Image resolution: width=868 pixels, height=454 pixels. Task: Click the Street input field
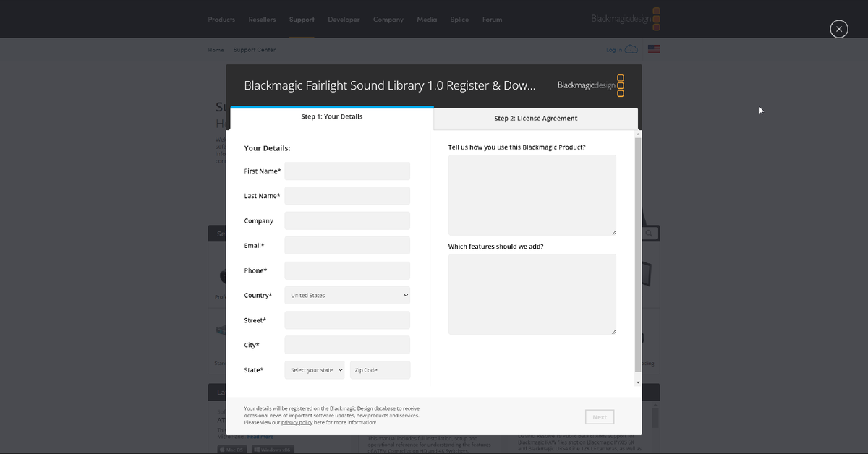347,320
